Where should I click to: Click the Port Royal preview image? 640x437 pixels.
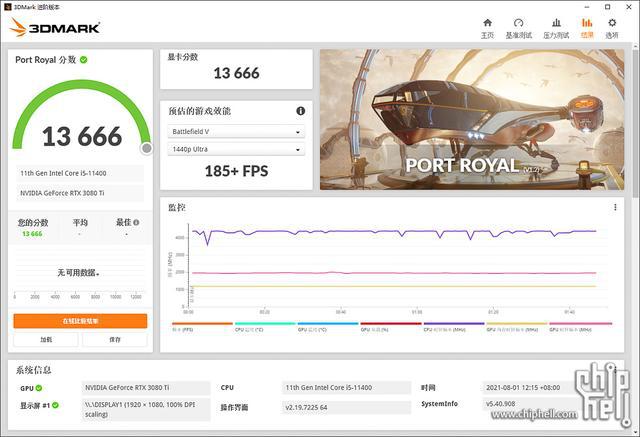click(x=472, y=120)
